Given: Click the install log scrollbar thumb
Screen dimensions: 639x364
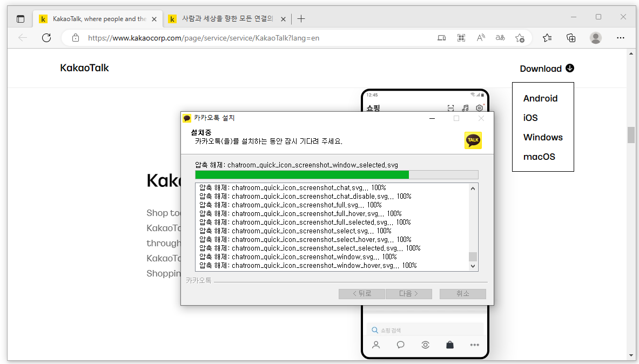Looking at the screenshot, I should click(473, 257).
